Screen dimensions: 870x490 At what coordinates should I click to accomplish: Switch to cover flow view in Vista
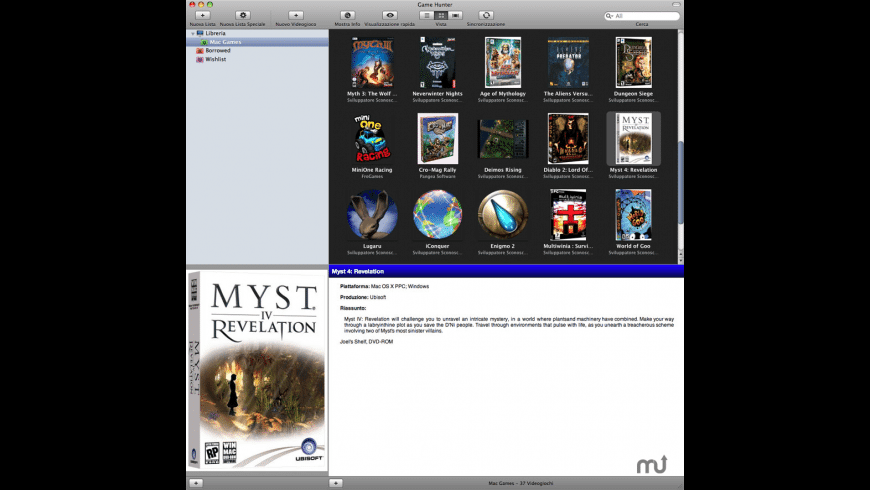coord(456,16)
